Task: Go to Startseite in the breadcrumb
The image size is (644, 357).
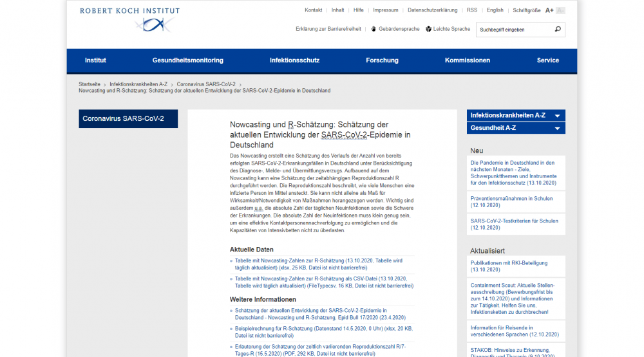Action: click(x=90, y=84)
